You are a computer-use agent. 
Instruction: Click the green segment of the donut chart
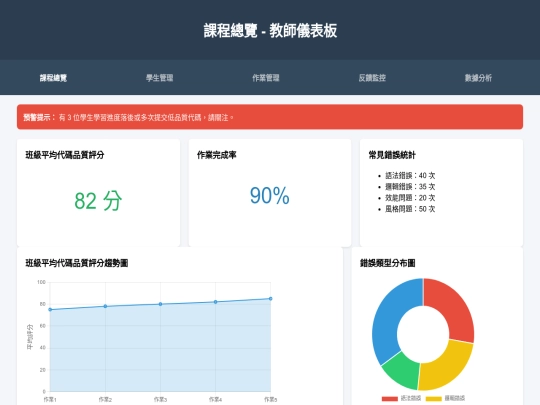[403, 370]
